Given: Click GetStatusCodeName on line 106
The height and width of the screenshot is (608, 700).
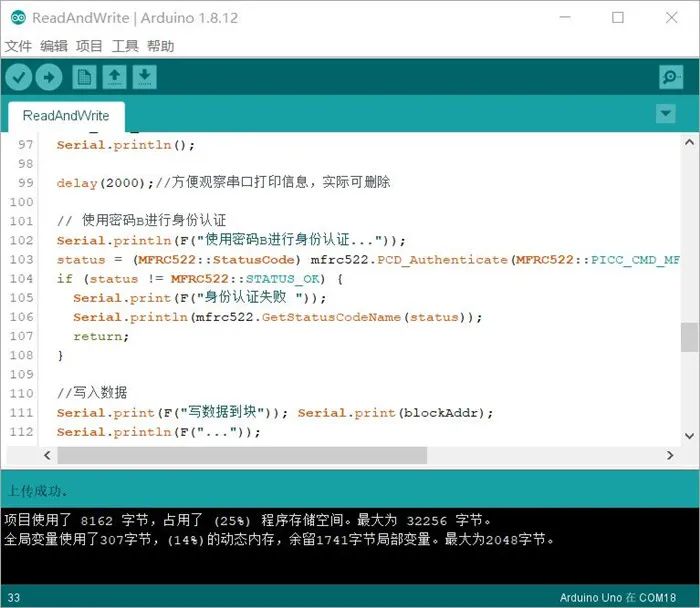Looking at the screenshot, I should (331, 317).
